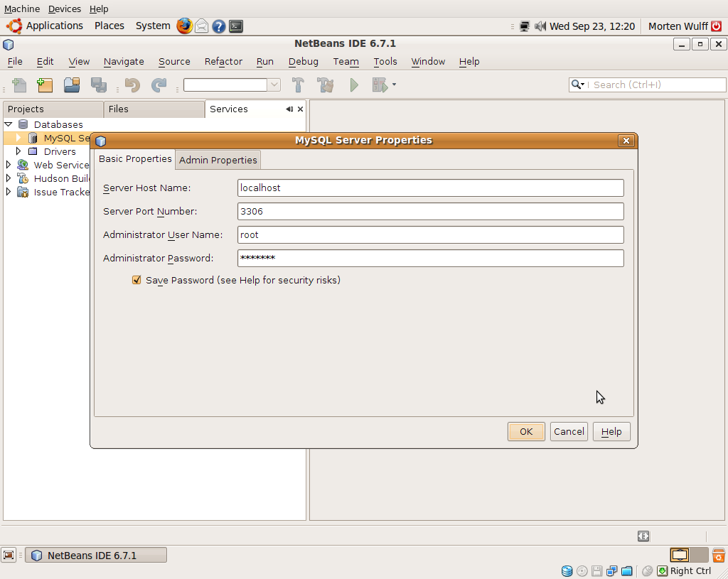This screenshot has width=728, height=579.
Task: Click the Drivers folder icon
Action: [33, 151]
